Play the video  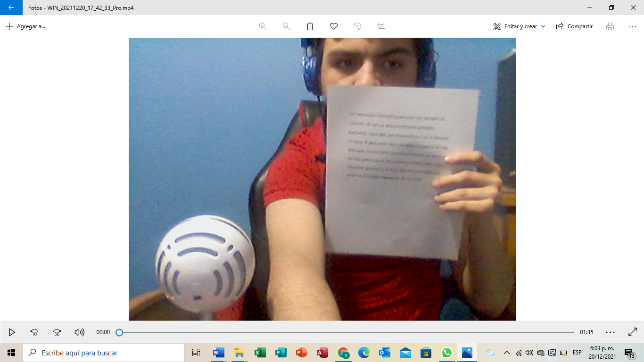click(x=12, y=332)
